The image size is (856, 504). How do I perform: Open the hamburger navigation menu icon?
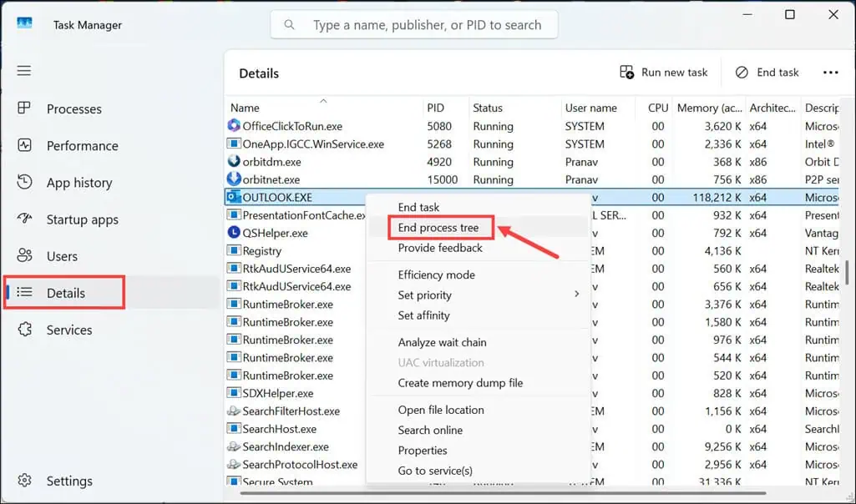pyautogui.click(x=24, y=71)
